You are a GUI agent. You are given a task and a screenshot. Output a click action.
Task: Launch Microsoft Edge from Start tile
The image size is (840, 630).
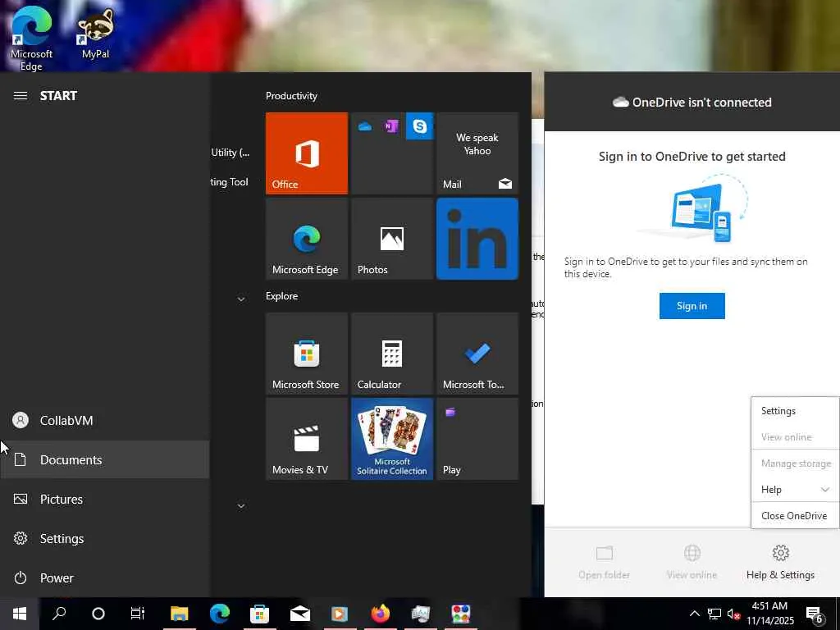click(307, 239)
